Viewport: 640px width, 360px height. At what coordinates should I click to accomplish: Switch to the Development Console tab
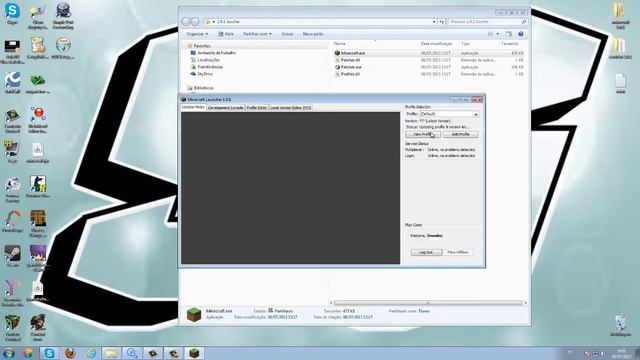[x=226, y=108]
